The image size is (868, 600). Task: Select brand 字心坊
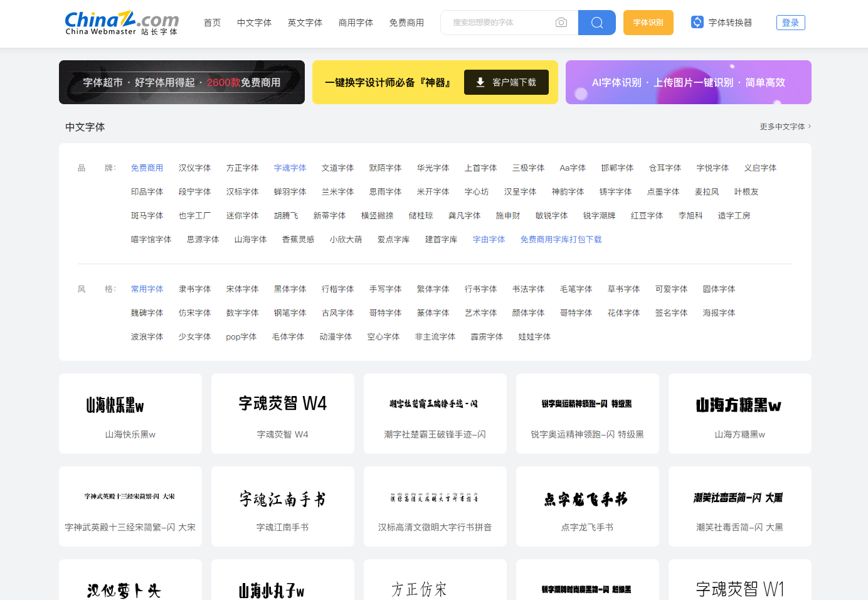point(477,191)
